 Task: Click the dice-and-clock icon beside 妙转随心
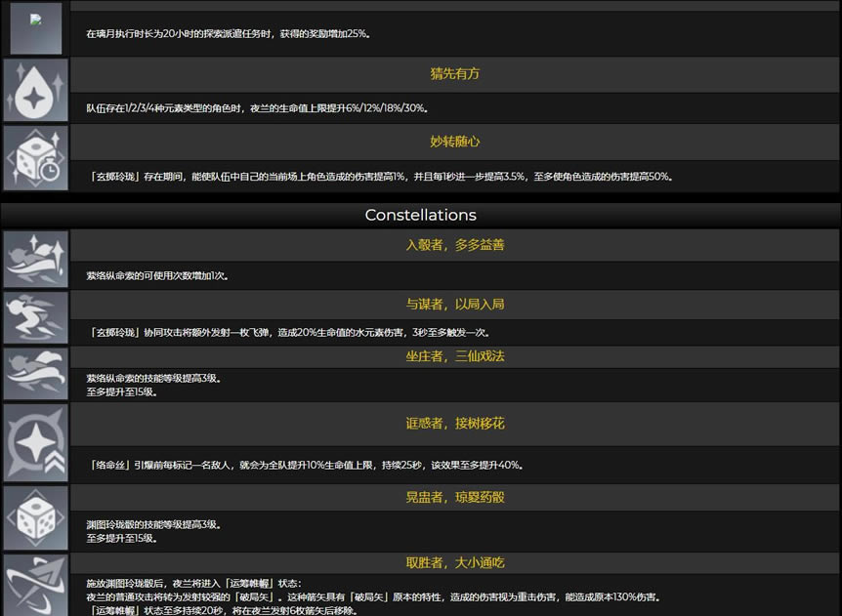(35, 157)
